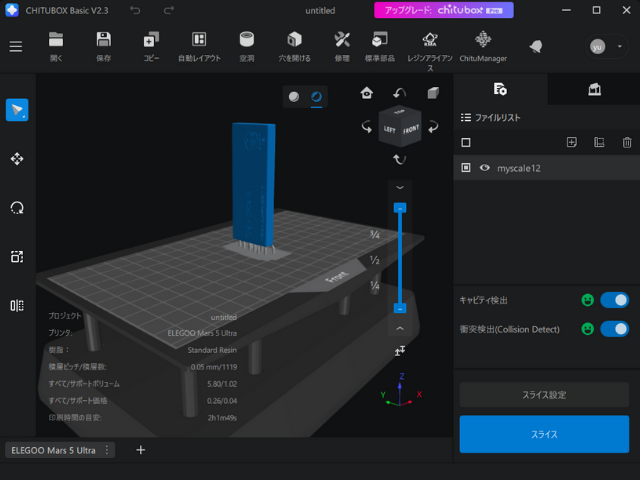Activate the Mirror tool in left sidebar

(x=17, y=305)
